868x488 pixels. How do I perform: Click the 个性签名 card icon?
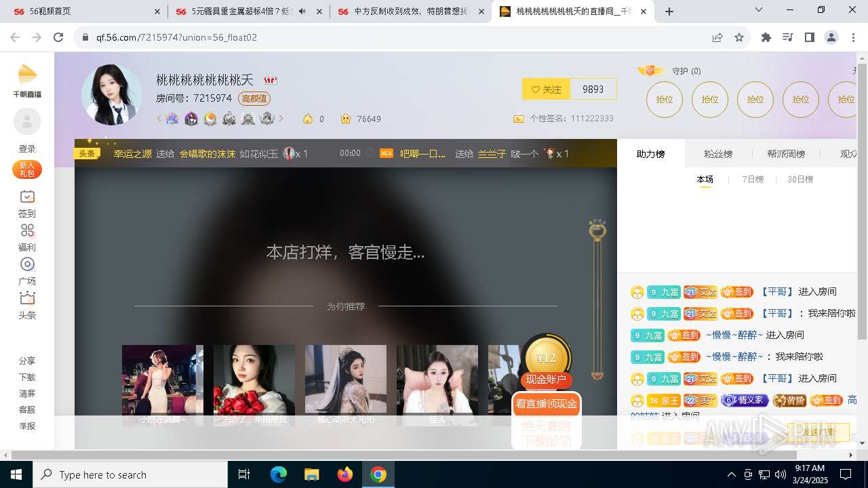519,119
